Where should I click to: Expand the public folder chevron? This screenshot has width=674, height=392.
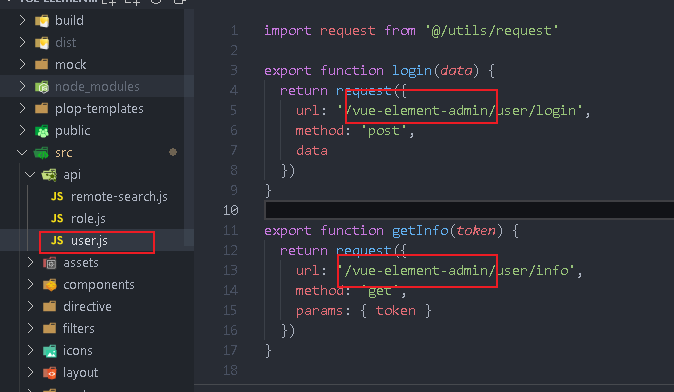[22, 130]
